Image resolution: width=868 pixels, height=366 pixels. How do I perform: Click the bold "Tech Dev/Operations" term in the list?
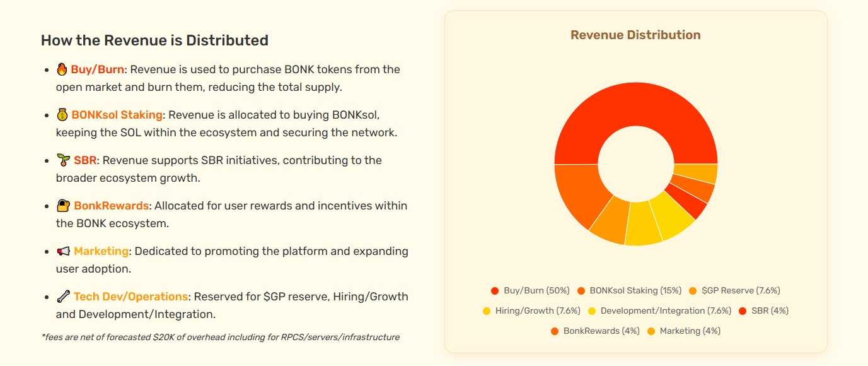tap(130, 297)
